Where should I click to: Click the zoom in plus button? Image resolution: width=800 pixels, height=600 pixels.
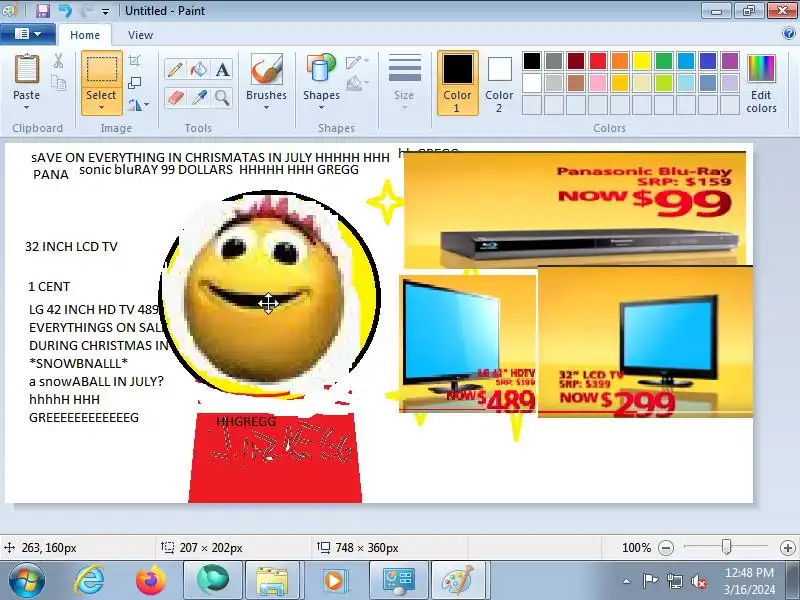pos(788,548)
